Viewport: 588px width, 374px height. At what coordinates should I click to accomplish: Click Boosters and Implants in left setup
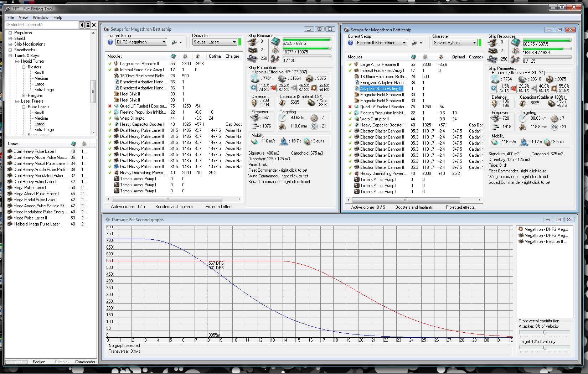174,207
